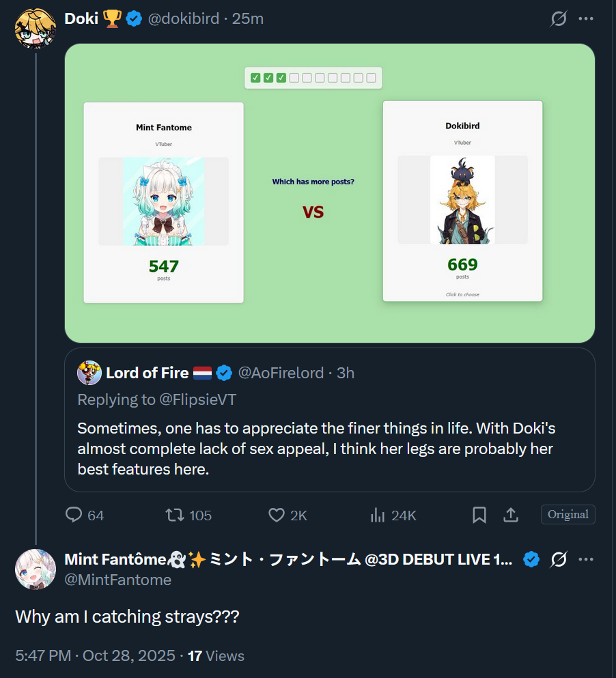Click the third checked box in the quiz tracker
The image size is (616, 678).
pyautogui.click(x=281, y=78)
